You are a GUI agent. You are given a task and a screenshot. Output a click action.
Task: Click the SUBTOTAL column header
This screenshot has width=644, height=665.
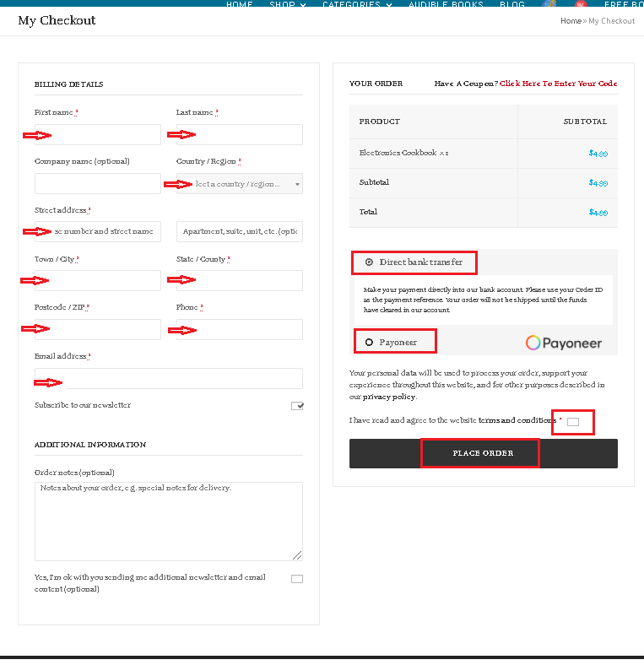[585, 122]
